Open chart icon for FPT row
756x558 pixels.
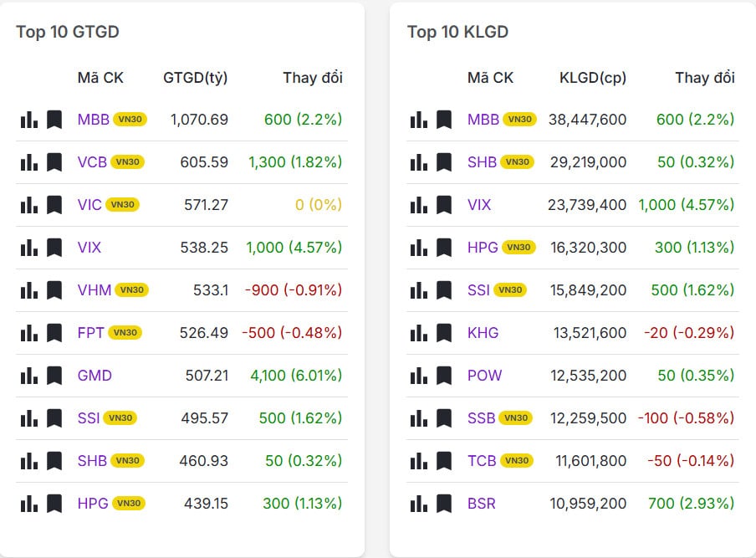tap(29, 333)
